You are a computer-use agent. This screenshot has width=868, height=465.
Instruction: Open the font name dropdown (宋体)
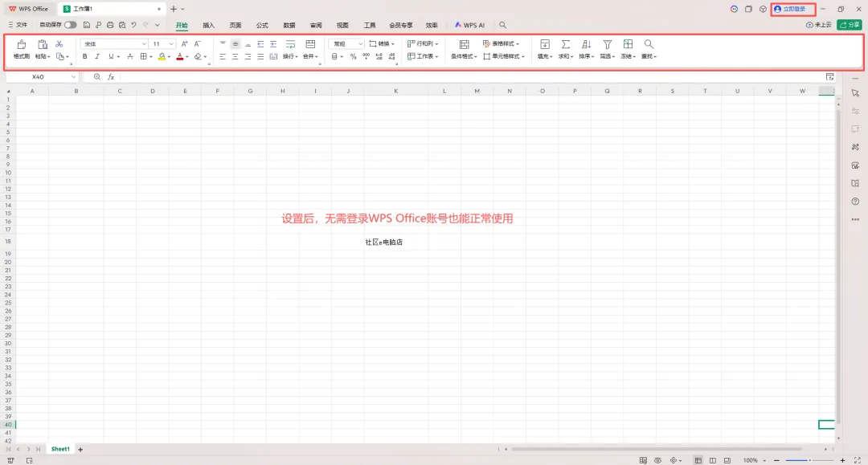point(144,43)
